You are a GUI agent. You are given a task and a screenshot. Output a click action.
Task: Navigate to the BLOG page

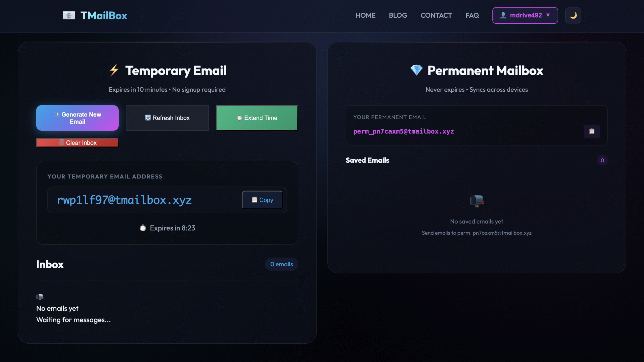pyautogui.click(x=398, y=15)
